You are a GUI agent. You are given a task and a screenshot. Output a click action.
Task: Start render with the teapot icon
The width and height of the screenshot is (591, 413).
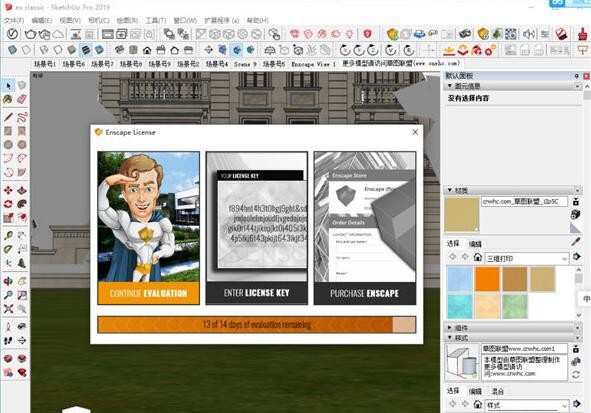click(30, 34)
